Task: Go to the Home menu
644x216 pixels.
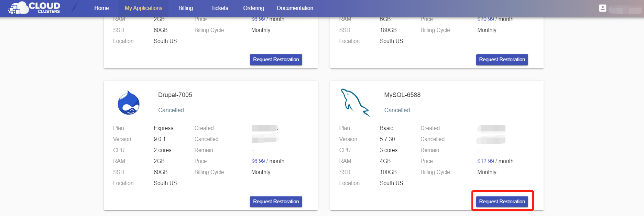Action: click(x=101, y=8)
